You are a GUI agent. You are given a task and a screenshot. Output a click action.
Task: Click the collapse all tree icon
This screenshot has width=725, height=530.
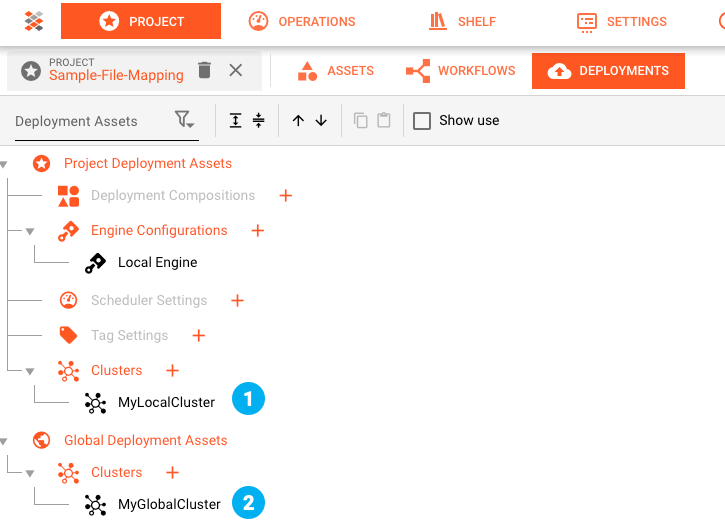click(259, 120)
